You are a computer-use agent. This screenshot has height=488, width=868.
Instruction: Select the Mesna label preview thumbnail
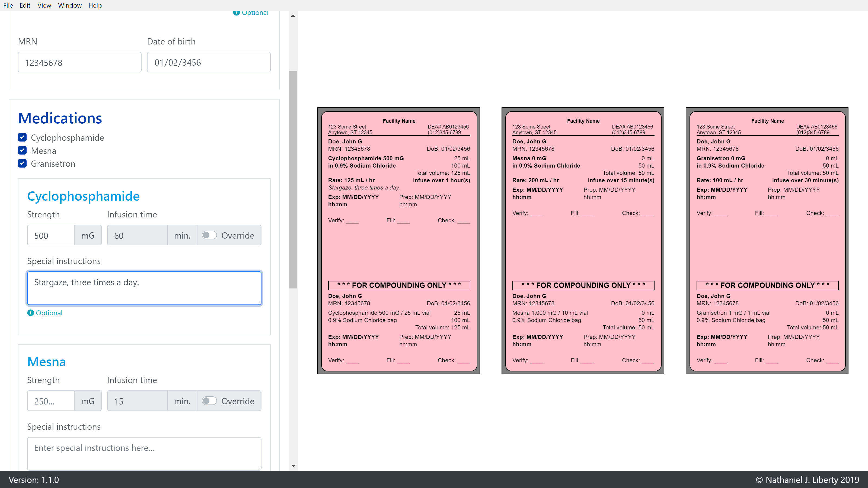(x=583, y=241)
